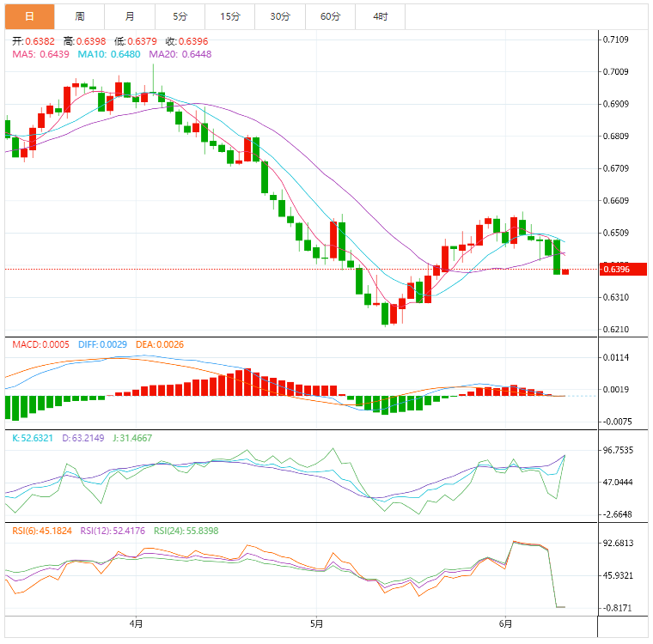
Task: Click the 92.6813 RSI axis label
Action: [618, 543]
